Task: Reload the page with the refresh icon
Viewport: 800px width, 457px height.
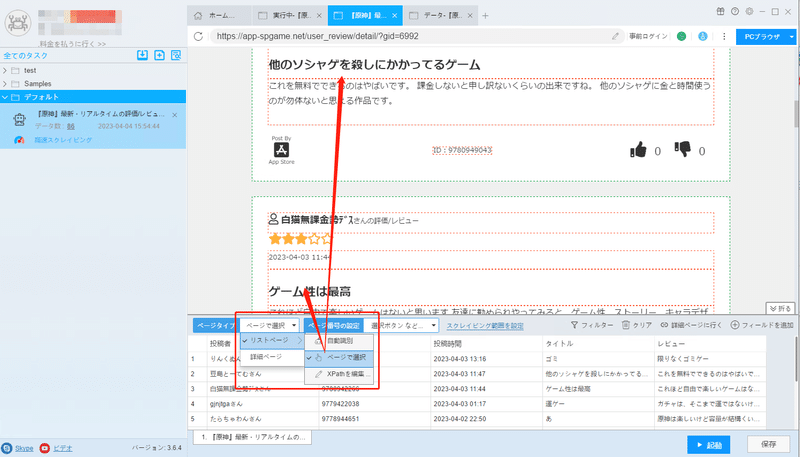Action: 198,36
